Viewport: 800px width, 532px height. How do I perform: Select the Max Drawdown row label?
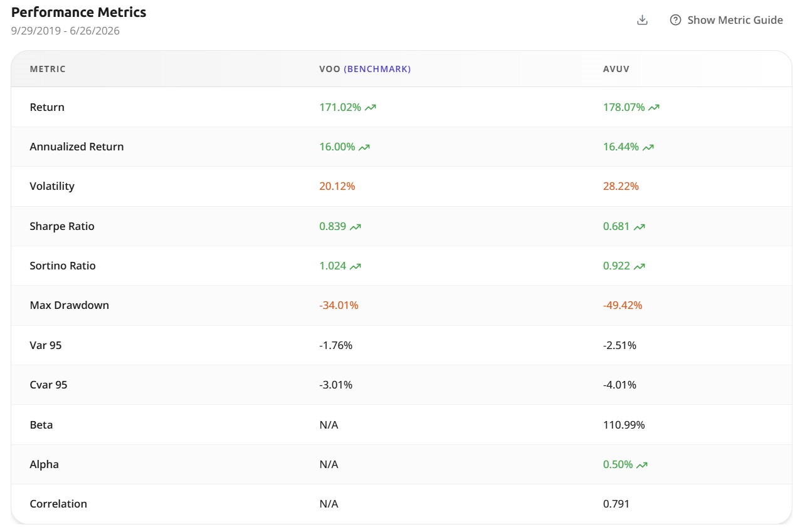pos(69,305)
